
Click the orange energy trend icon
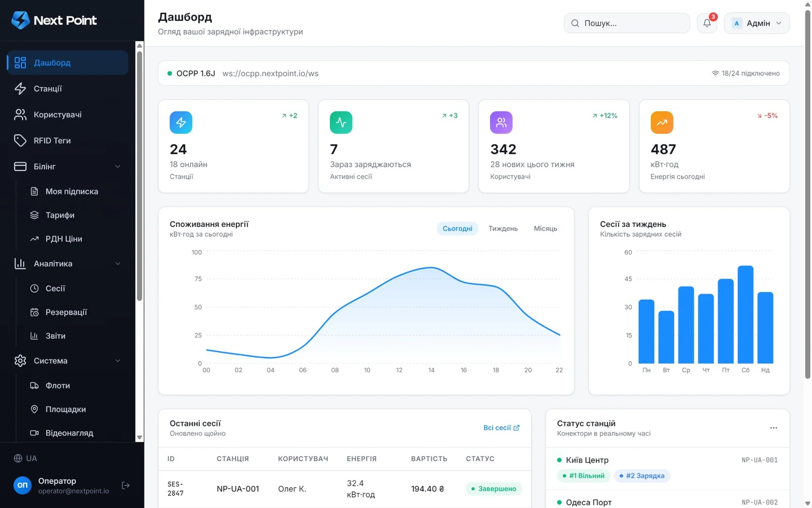click(x=662, y=122)
